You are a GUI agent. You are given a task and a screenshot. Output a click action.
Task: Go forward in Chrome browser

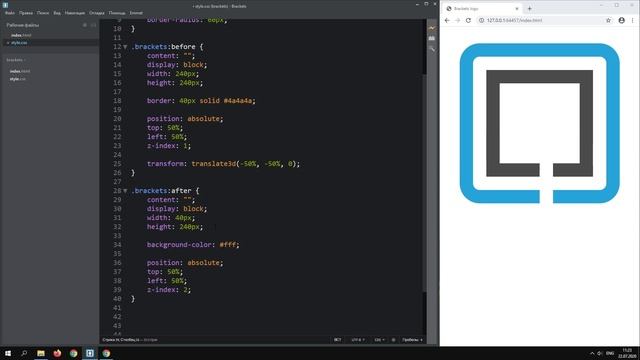coord(458,20)
